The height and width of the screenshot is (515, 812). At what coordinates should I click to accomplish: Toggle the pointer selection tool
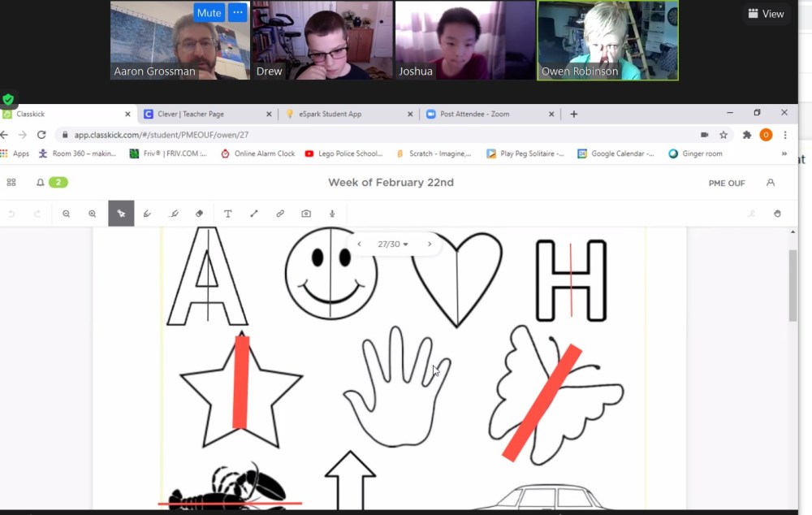[121, 214]
